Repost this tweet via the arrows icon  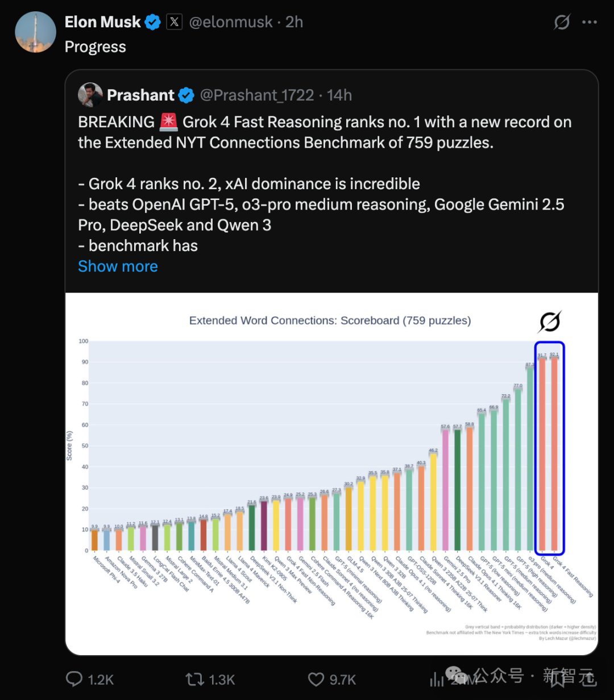(193, 678)
